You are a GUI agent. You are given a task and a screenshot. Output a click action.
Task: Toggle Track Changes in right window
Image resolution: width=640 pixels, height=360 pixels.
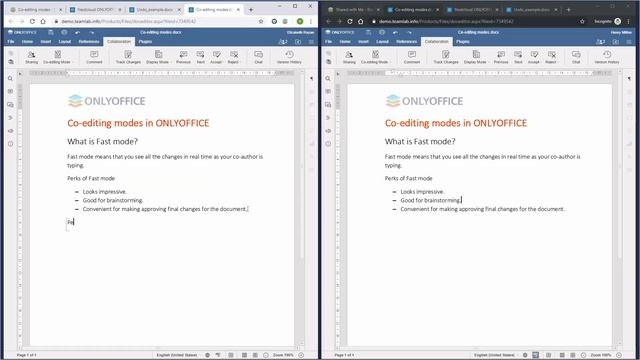click(446, 57)
